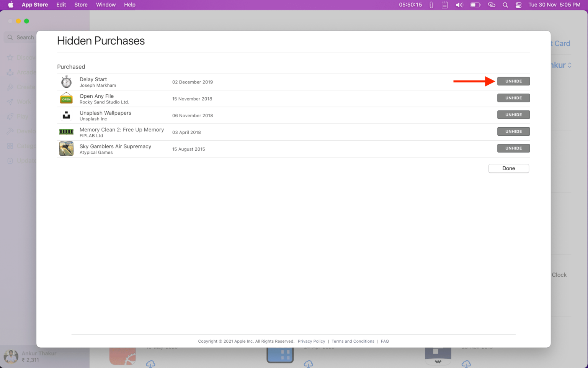Click the 06 November 2018 date
The height and width of the screenshot is (368, 588).
(x=193, y=115)
